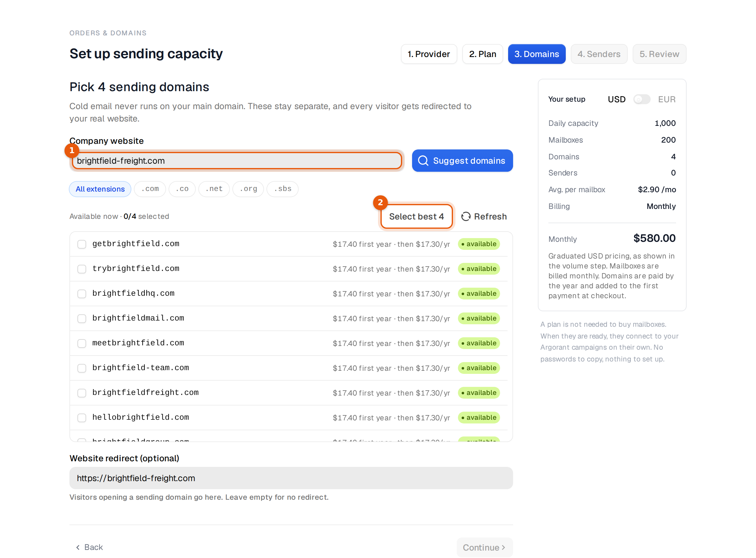
Task: Toggle the USD/EUR currency switch
Action: click(x=642, y=99)
